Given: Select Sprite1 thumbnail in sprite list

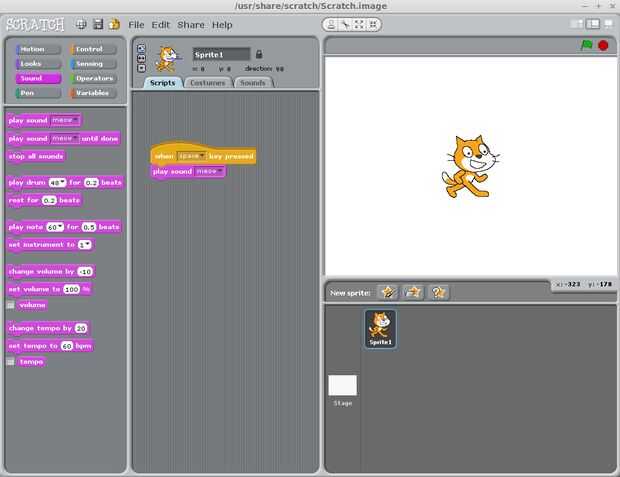Looking at the screenshot, I should pos(380,329).
